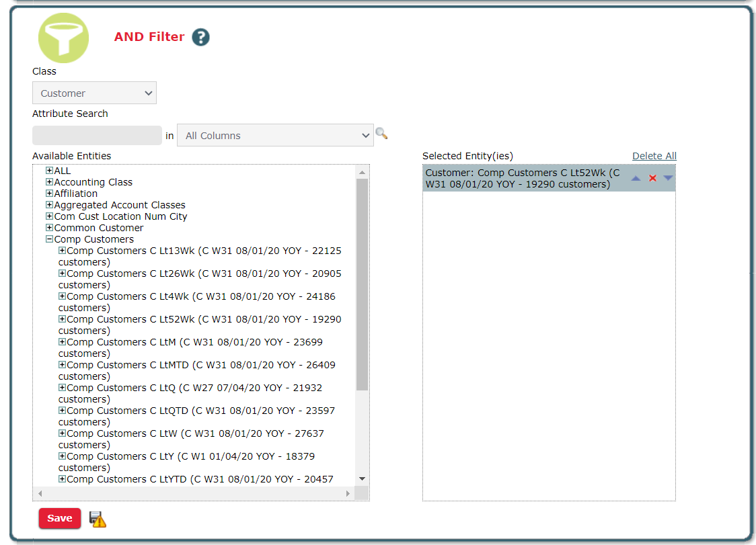Move selected entity up with arrow

(636, 178)
